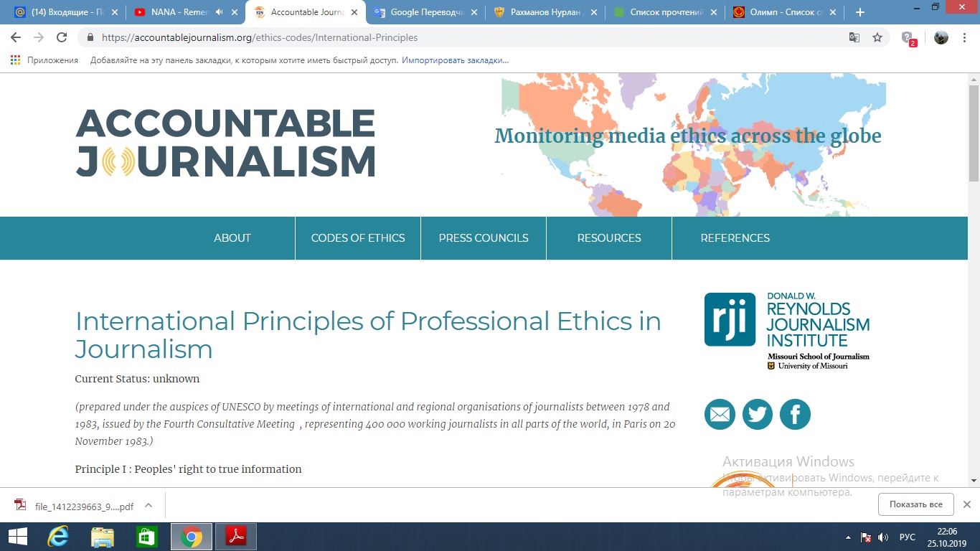Open File Explorer from the taskbar
The image size is (980, 551).
click(x=102, y=536)
